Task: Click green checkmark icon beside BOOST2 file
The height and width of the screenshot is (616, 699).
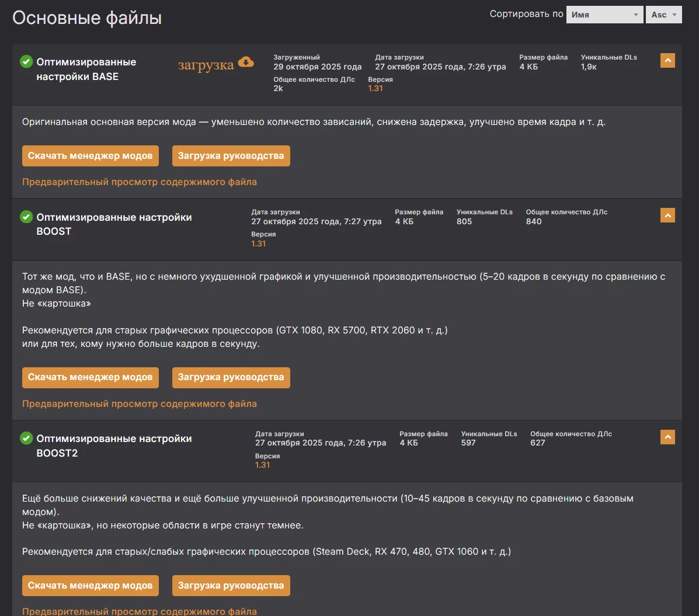Action: (26, 438)
